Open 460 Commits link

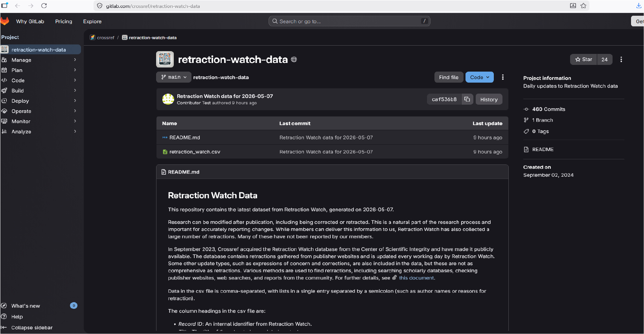[x=548, y=109]
